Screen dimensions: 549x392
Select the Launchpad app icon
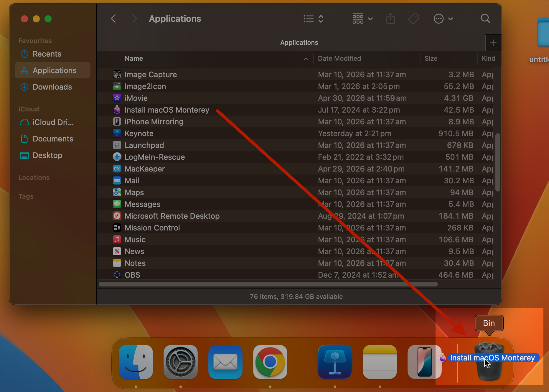(117, 145)
